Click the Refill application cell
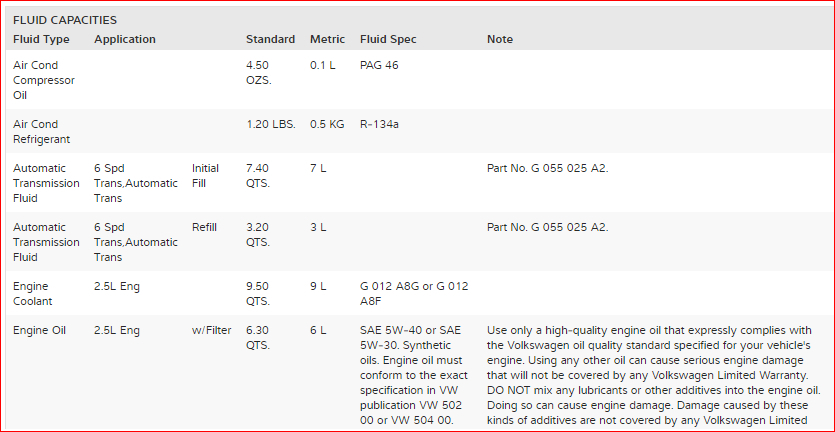The image size is (835, 432). coord(204,227)
